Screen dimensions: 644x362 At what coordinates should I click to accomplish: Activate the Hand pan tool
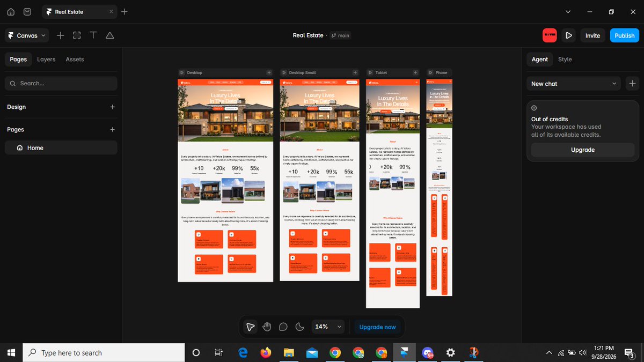click(267, 327)
